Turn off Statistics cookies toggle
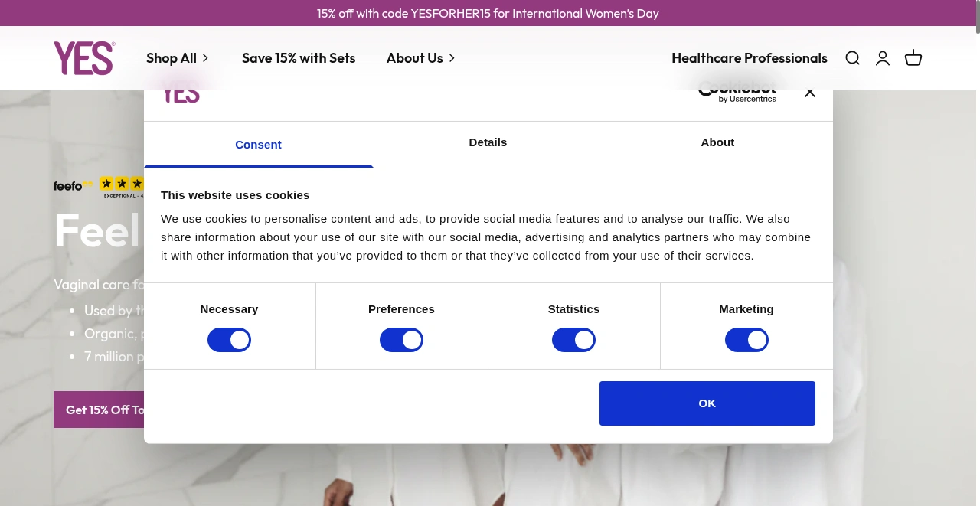This screenshot has height=506, width=980. (573, 340)
